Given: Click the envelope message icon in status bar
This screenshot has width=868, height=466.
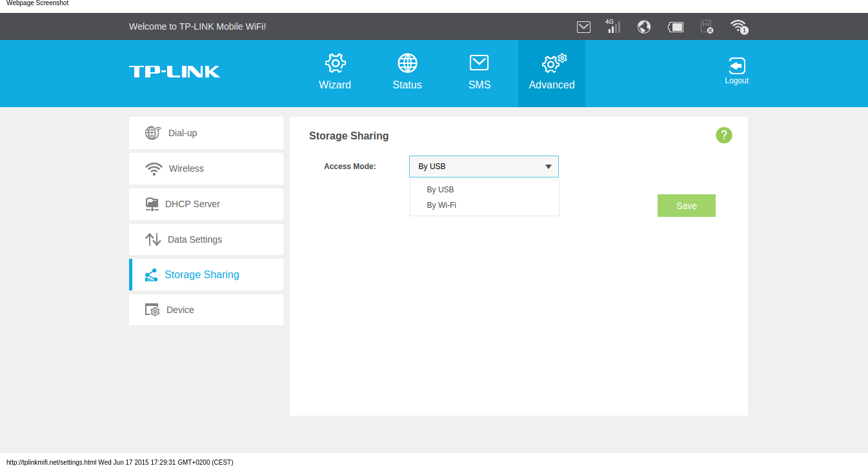Looking at the screenshot, I should [x=583, y=26].
